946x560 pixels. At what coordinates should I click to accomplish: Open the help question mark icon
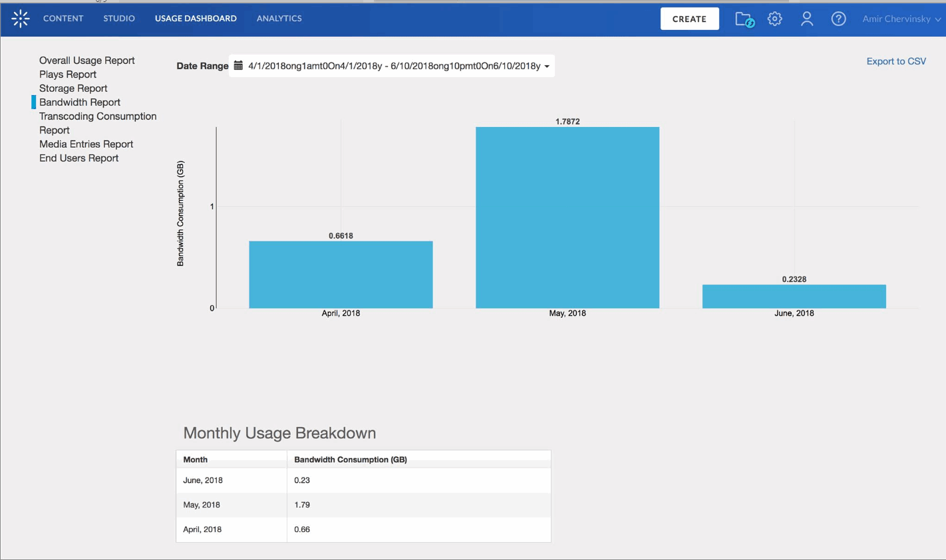(x=838, y=19)
